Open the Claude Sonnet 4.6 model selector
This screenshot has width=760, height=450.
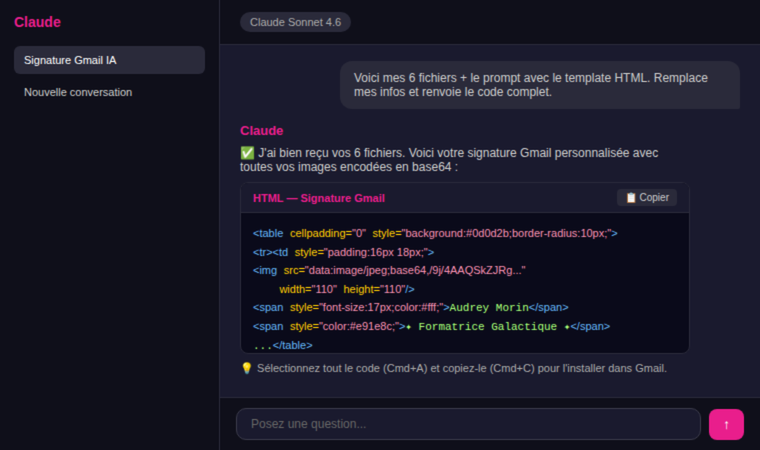295,22
